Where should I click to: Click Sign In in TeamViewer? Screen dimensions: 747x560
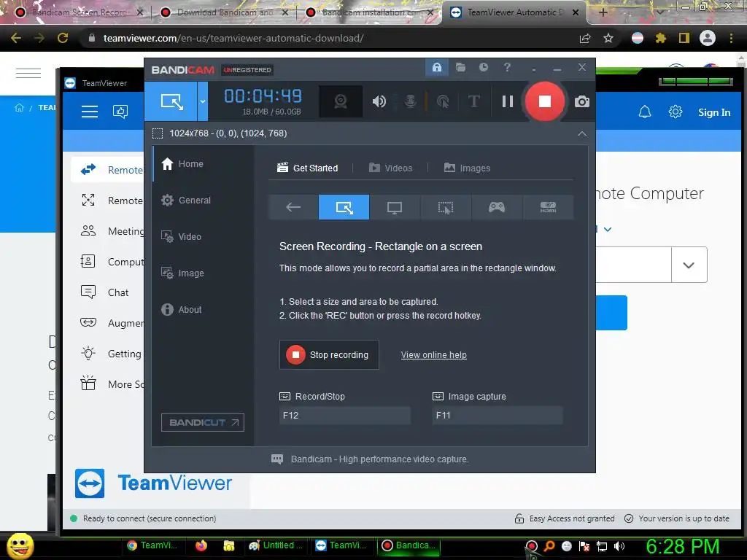point(714,112)
